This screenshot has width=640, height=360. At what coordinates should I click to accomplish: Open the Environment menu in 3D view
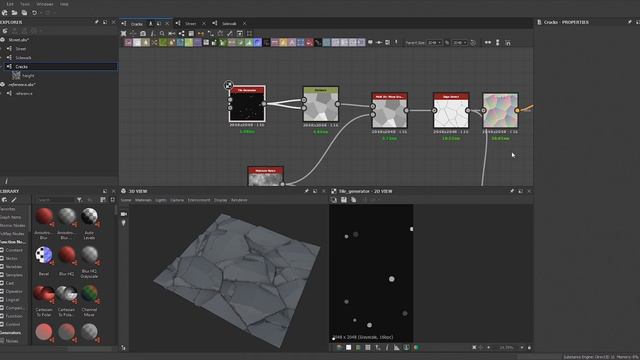click(199, 200)
